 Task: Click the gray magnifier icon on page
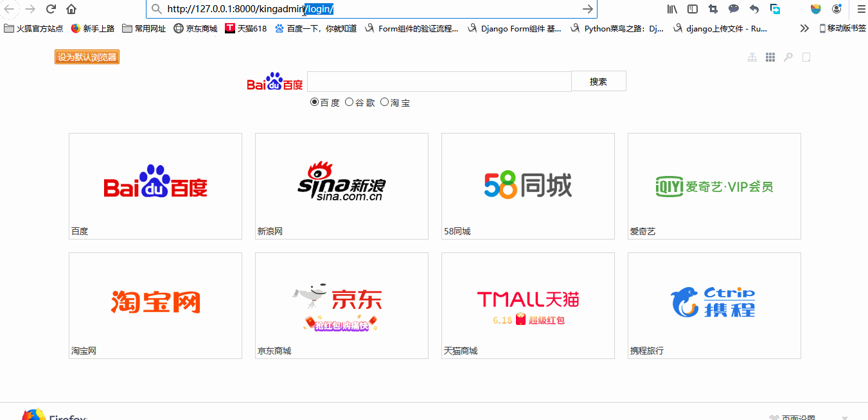point(788,57)
